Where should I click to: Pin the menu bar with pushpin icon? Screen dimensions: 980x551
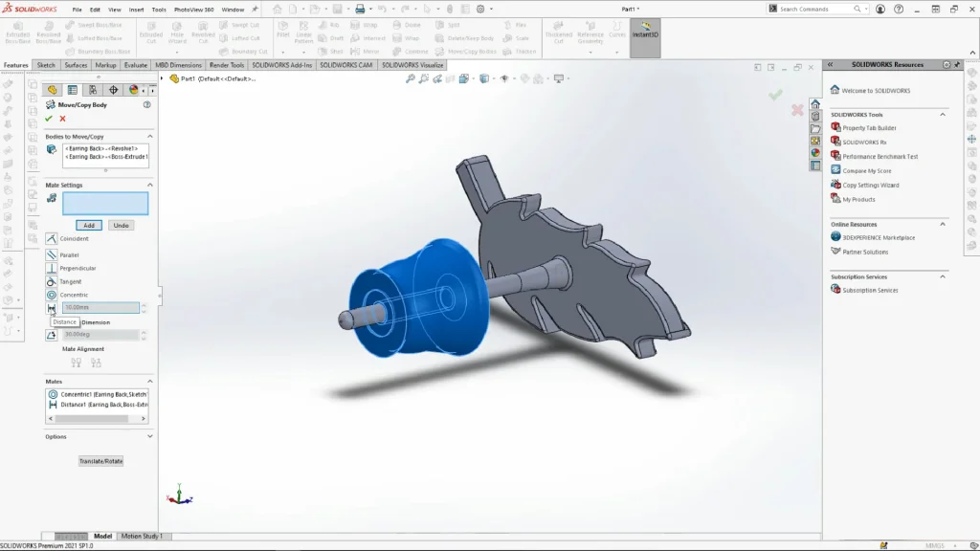click(x=255, y=10)
